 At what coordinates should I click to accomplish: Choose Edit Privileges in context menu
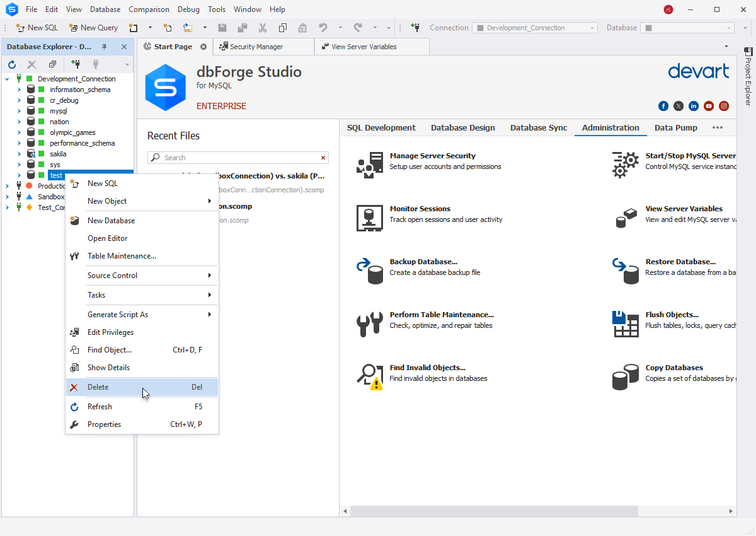click(x=110, y=332)
